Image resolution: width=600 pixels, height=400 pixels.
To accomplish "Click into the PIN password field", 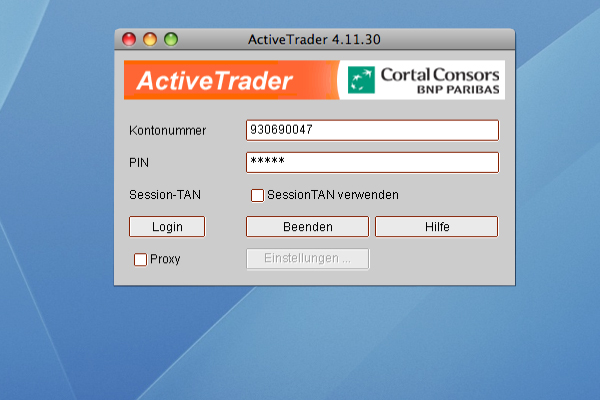I will point(371,162).
